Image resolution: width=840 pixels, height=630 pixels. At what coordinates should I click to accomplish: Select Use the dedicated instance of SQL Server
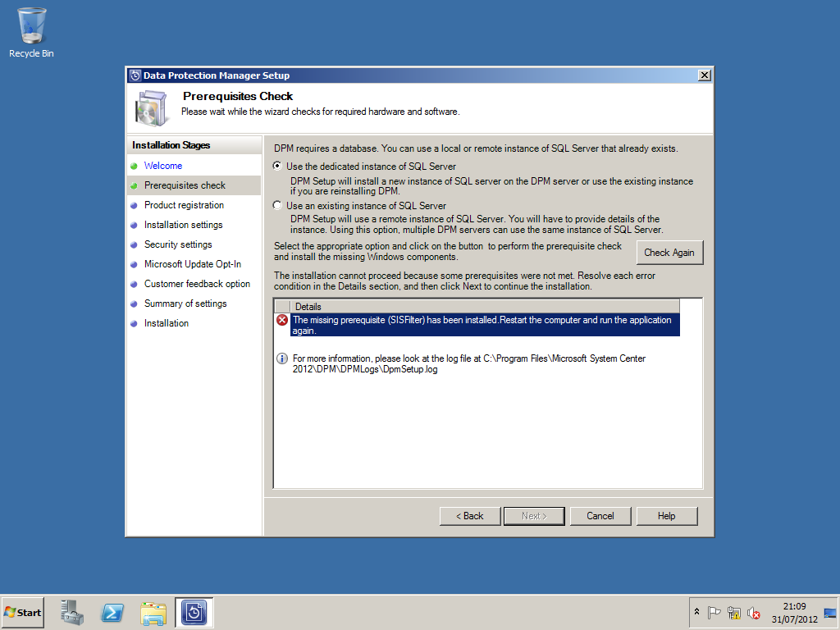(x=277, y=166)
